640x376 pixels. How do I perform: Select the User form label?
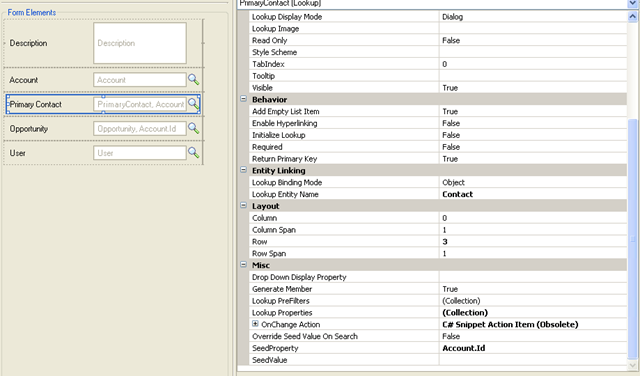click(18, 153)
